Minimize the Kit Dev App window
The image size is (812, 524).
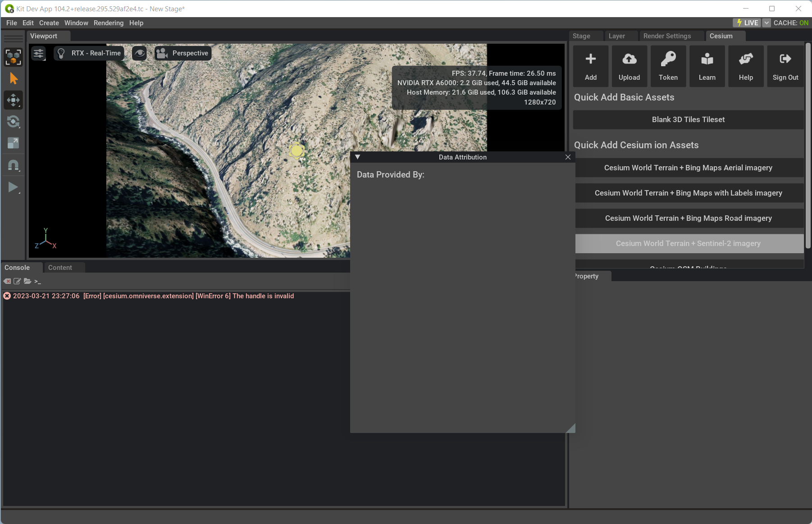(746, 9)
